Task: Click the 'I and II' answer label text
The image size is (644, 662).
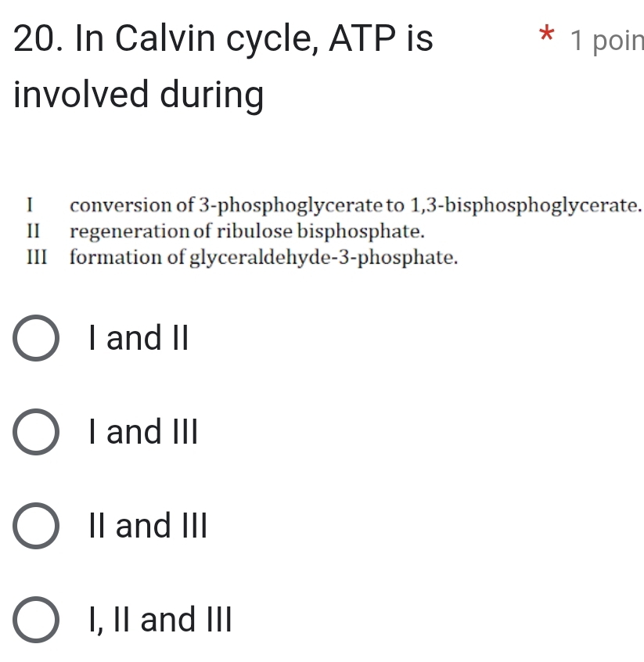Action: [139, 339]
